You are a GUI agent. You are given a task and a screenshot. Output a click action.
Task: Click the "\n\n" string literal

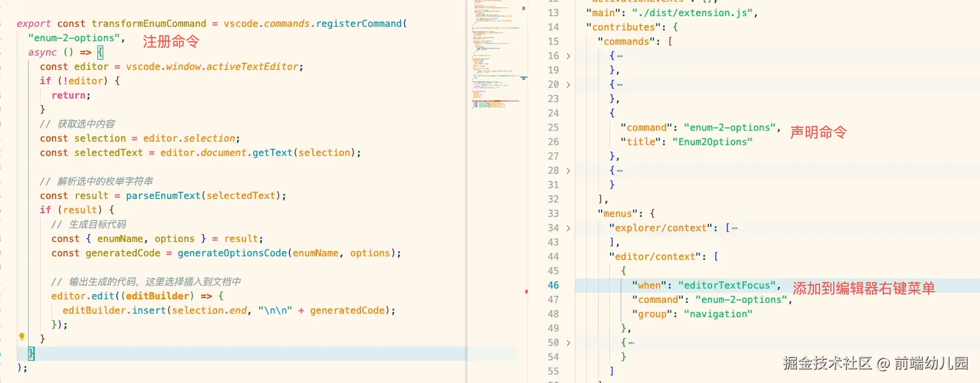click(x=275, y=310)
